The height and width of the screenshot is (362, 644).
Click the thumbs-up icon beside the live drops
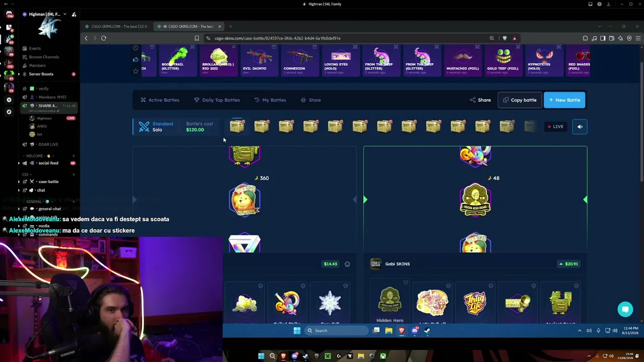coord(135,59)
